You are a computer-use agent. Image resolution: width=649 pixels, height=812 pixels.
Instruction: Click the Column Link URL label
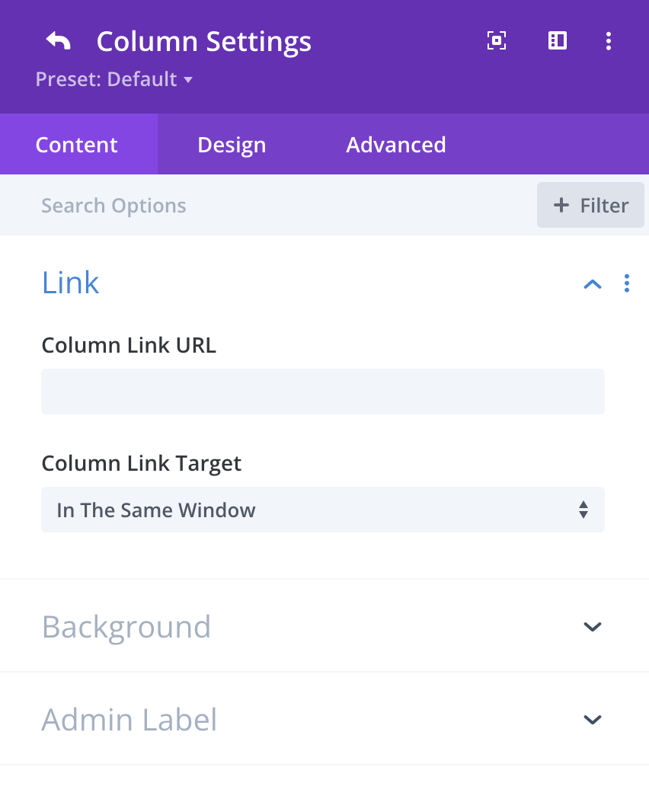(129, 346)
